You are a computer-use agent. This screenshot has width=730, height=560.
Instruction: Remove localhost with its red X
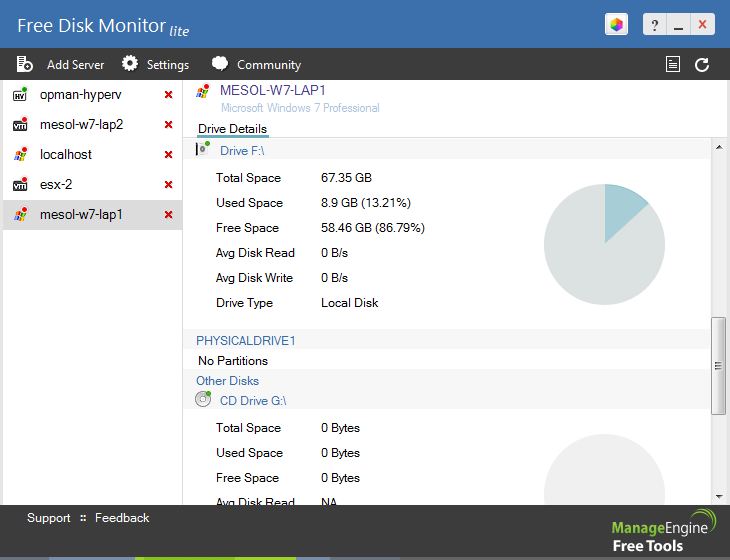(169, 154)
